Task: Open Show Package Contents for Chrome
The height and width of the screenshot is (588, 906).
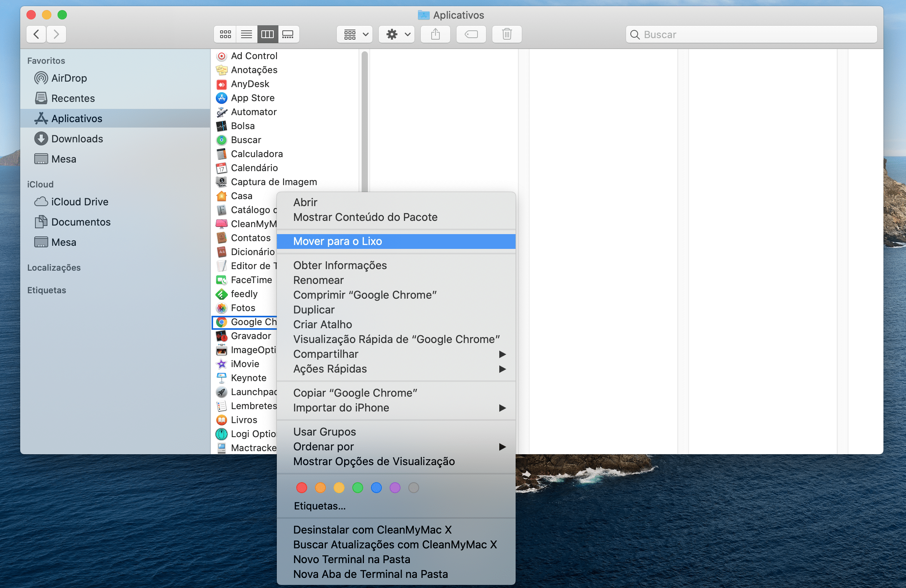Action: click(x=366, y=217)
